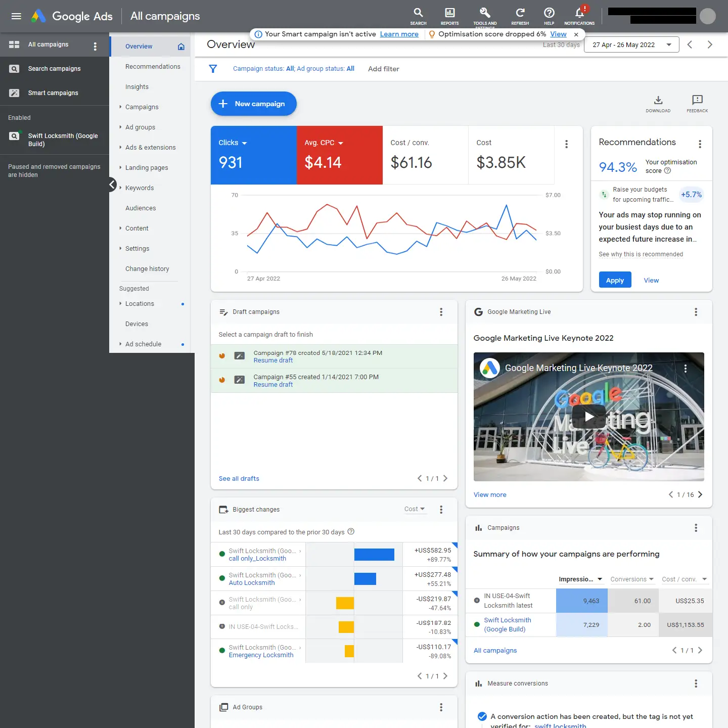Open Biggest changes Cost dropdown
The height and width of the screenshot is (728, 728).
415,509
